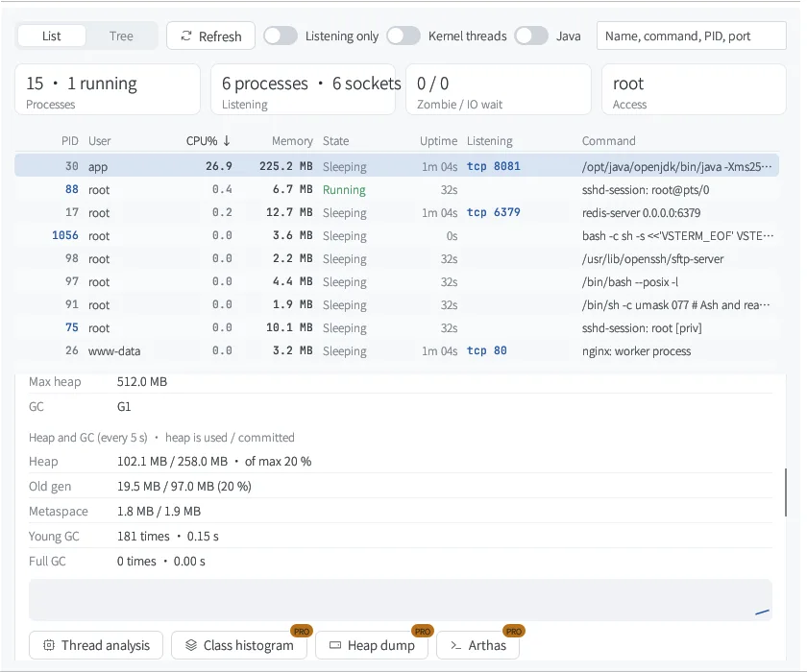Viewport: 807px width, 672px height.
Task: Click the Old gen 19.5 MB / 97.0 MB value
Action: 184,487
